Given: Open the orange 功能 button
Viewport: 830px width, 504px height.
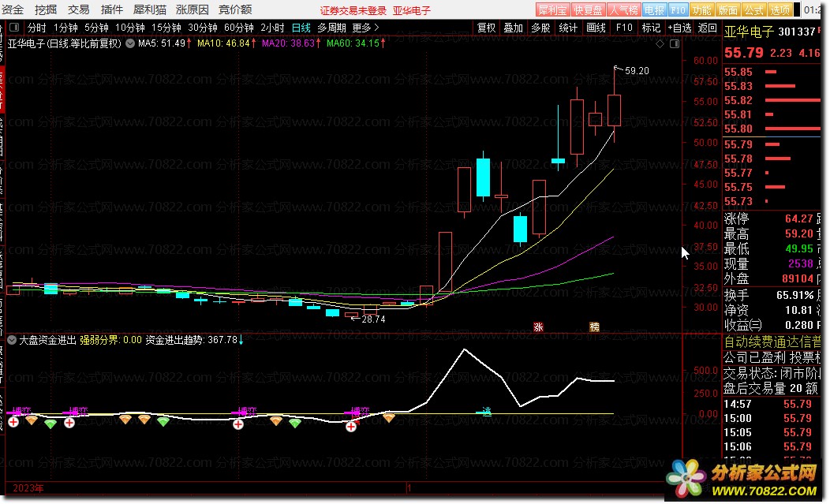Looking at the screenshot, I should click(702, 10).
